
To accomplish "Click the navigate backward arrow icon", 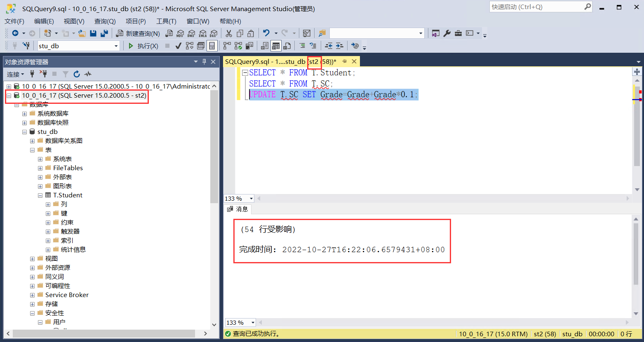I will (15, 33).
